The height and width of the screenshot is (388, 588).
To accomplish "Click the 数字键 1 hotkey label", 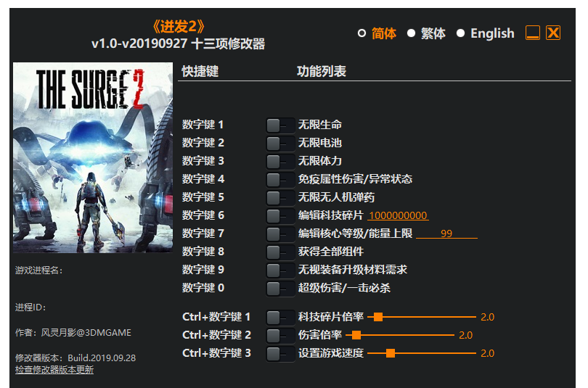I will coord(203,125).
